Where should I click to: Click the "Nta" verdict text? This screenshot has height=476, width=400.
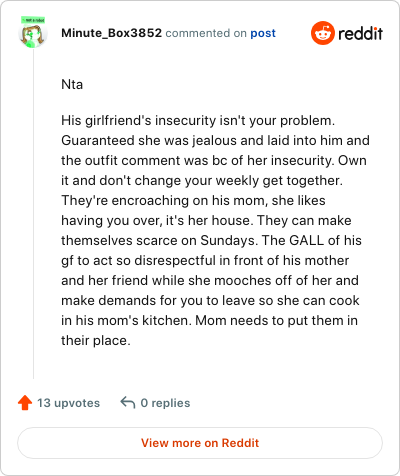pos(72,84)
